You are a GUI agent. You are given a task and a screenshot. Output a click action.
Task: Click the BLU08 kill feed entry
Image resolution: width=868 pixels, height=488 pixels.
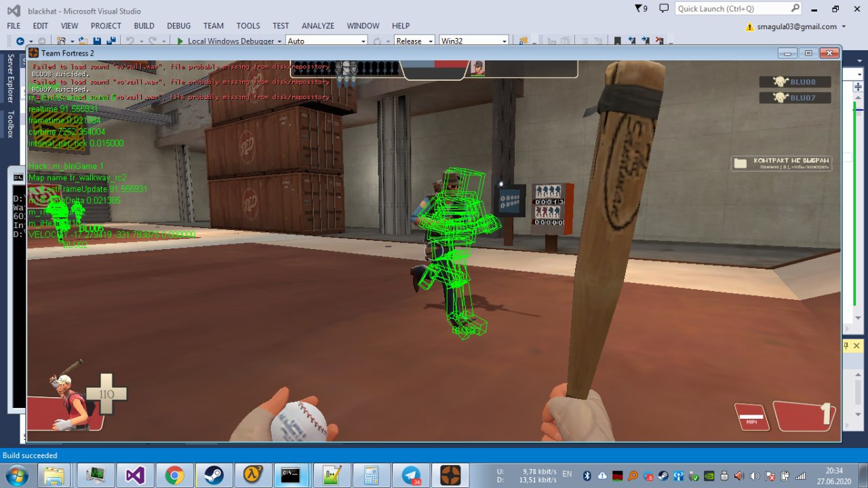click(x=795, y=81)
